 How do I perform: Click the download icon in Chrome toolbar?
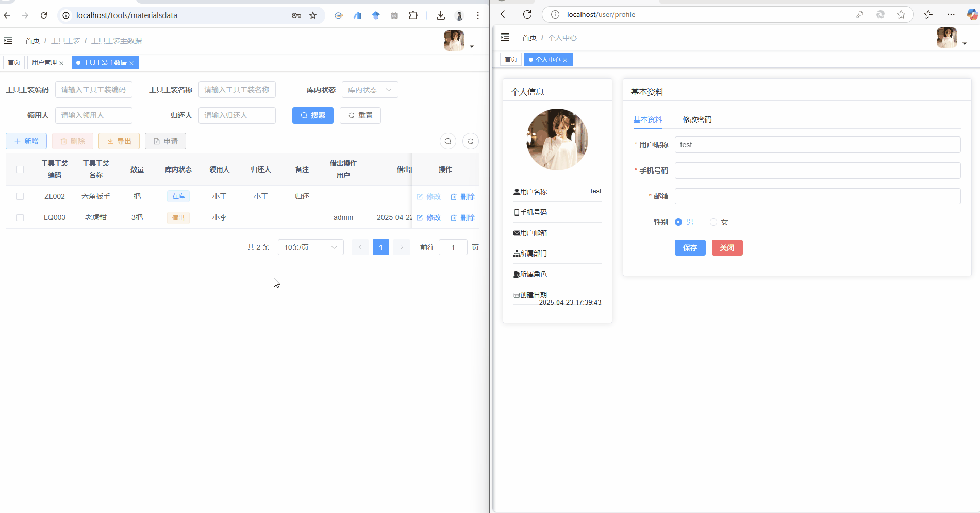[440, 15]
